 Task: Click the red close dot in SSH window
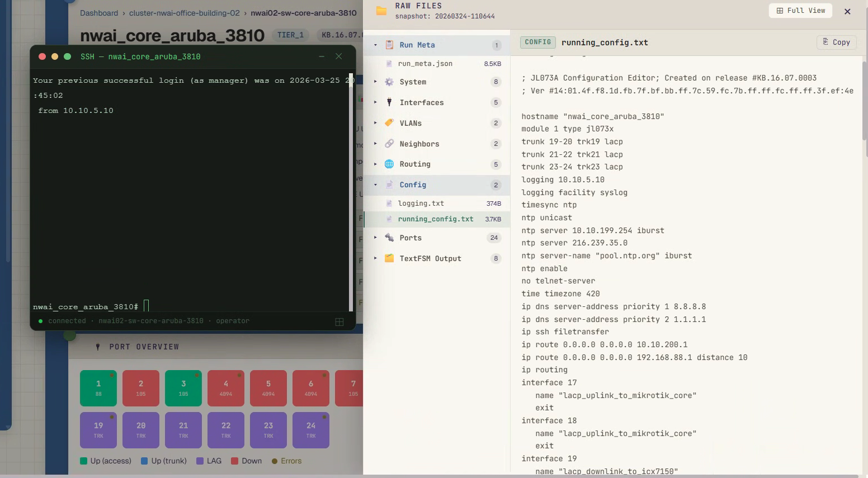tap(42, 56)
